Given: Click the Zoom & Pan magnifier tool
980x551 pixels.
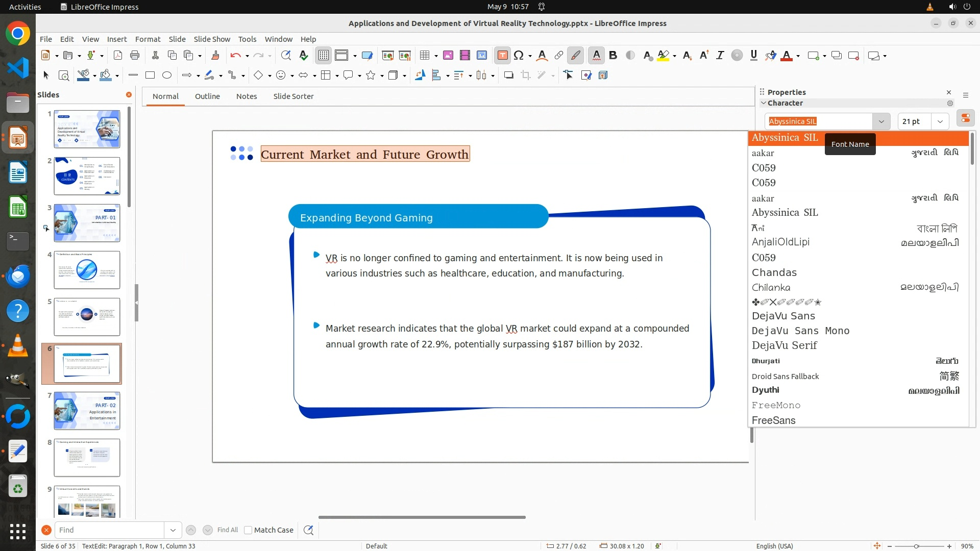Looking at the screenshot, I should 64,76.
